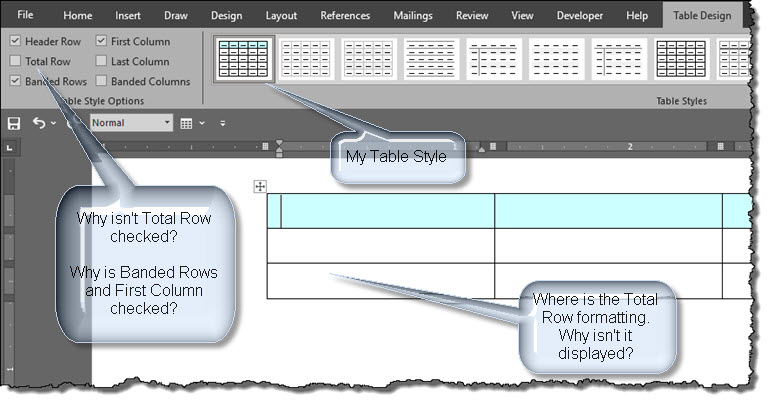Click inside the cyan header first cell
Viewport: 768px width, 401px height.
pyautogui.click(x=381, y=211)
